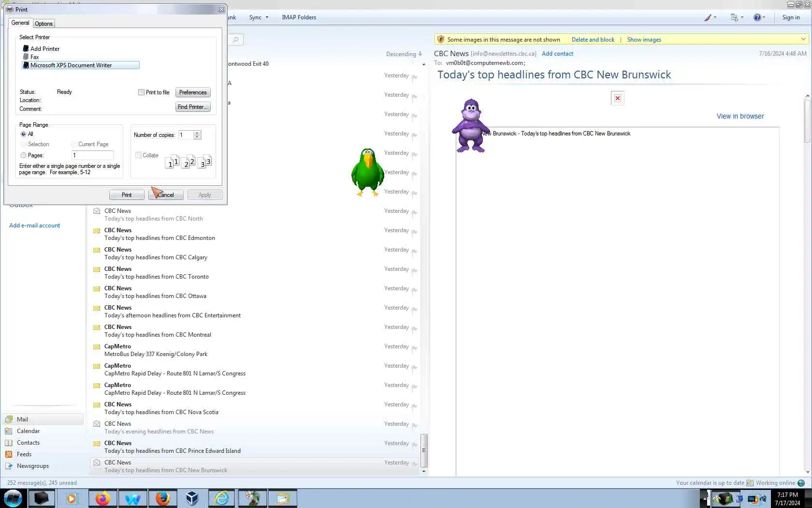
Task: Open CBC Prince Edward Island headlines message
Action: pos(254,447)
